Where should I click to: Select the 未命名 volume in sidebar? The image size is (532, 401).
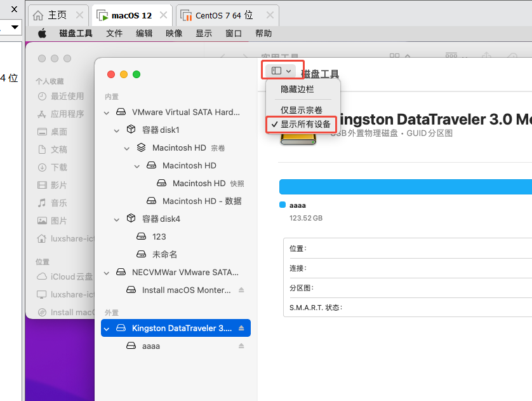coord(164,255)
